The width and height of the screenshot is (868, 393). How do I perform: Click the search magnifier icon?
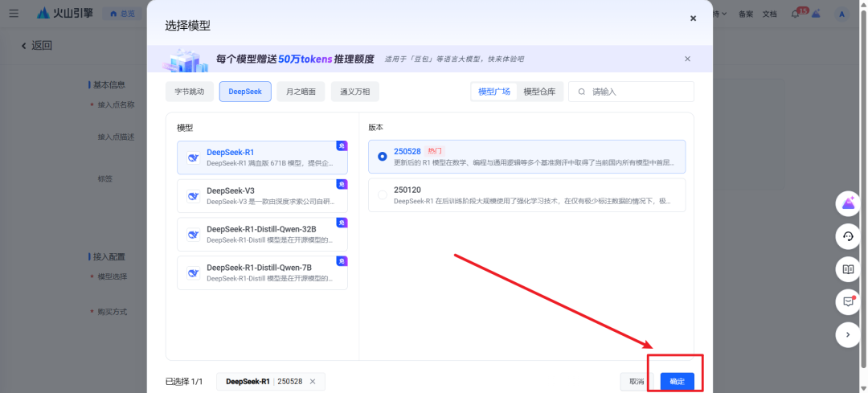click(582, 92)
